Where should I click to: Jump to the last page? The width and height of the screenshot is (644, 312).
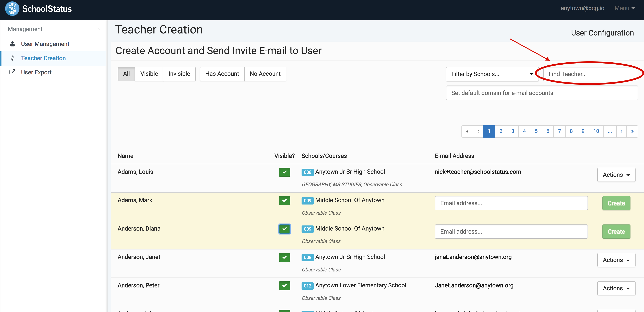pos(632,131)
